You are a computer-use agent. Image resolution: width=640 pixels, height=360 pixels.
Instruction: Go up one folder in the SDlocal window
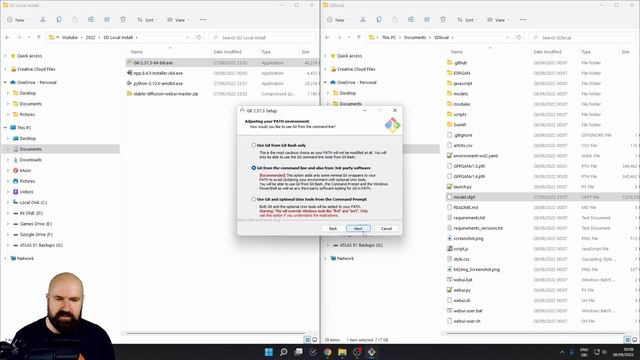[359, 37]
